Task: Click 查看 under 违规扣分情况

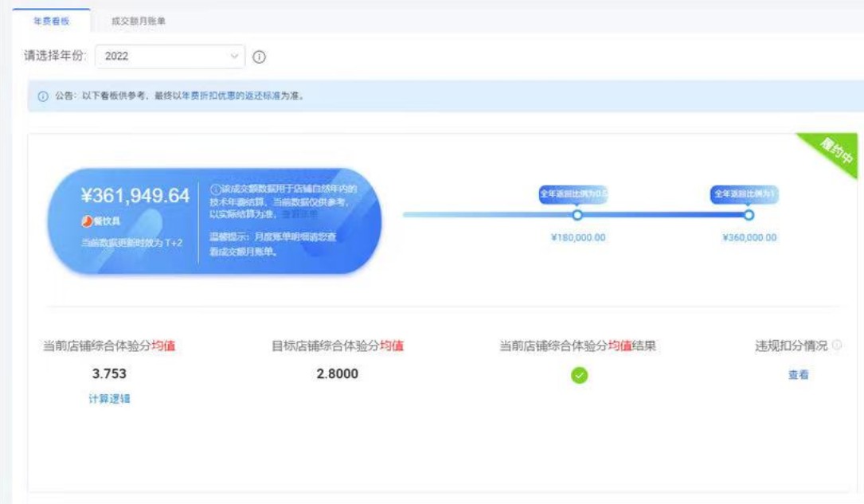Action: 798,375
